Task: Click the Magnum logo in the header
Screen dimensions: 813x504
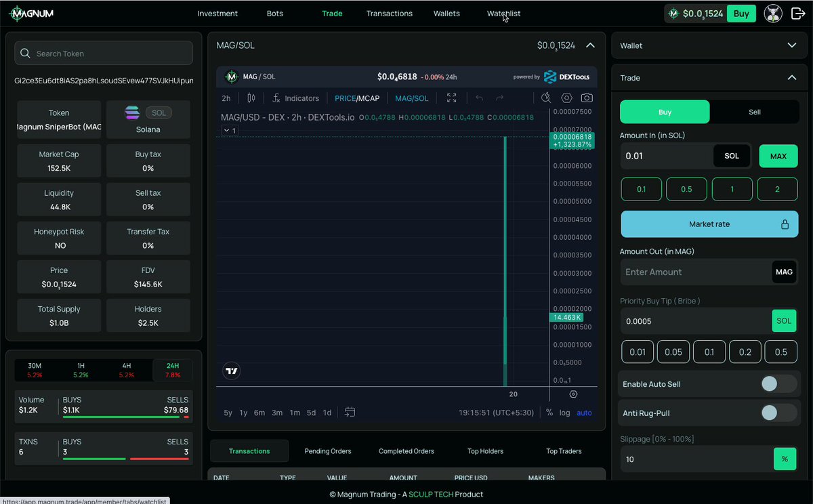Action: [x=31, y=14]
